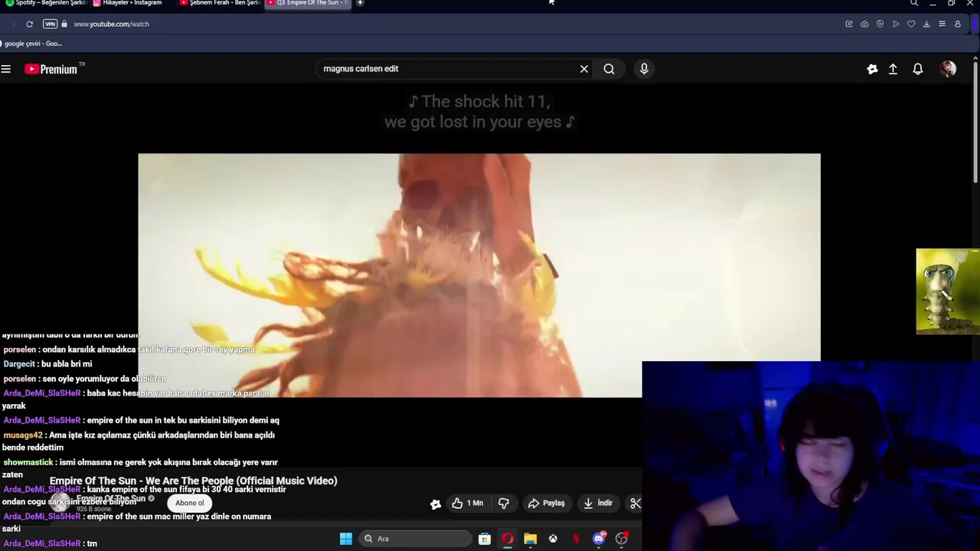Open Discord from taskbar
The width and height of the screenshot is (980, 551).
tap(599, 539)
